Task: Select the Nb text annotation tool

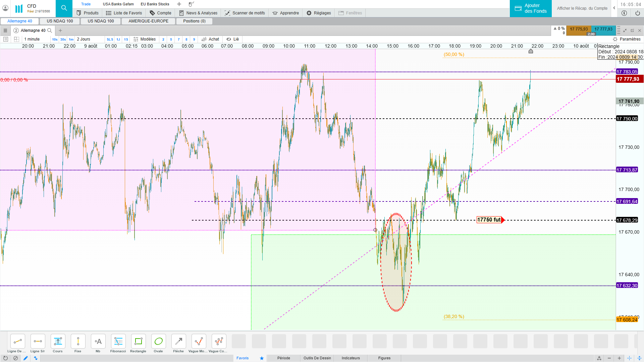Action: 98,342
